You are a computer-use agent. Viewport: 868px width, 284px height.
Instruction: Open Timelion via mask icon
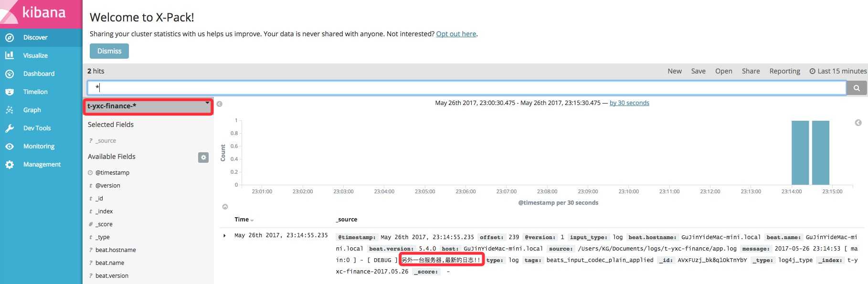10,92
